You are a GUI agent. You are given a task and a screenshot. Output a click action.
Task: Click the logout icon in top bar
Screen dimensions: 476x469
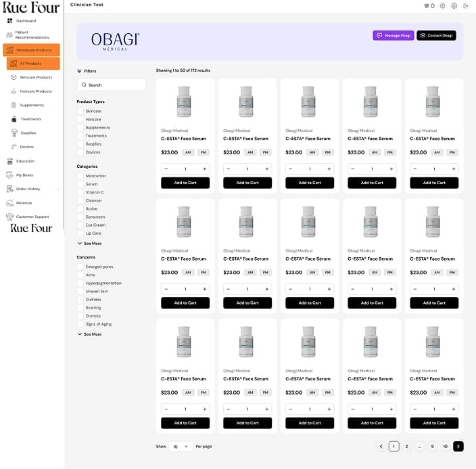[465, 6]
